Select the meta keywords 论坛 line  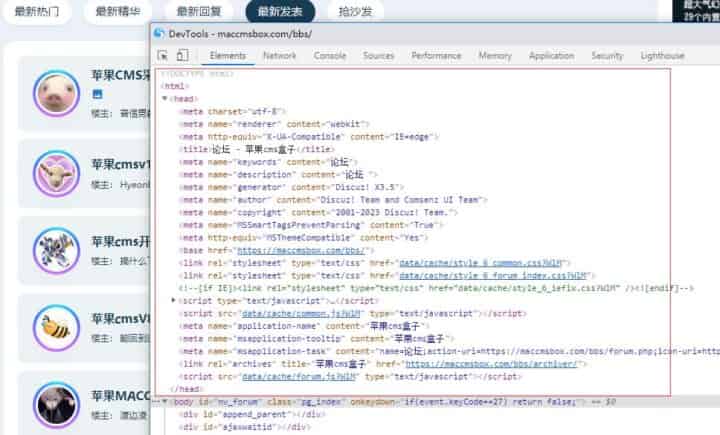click(x=268, y=162)
